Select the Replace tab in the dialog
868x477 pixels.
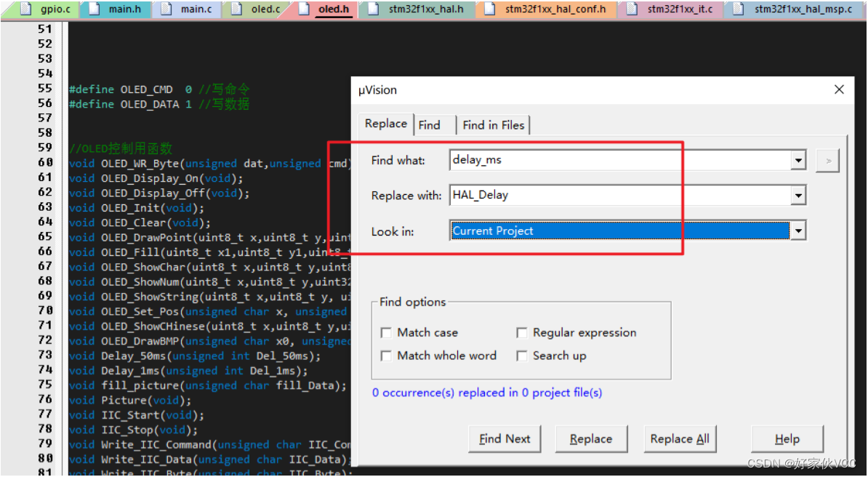pyautogui.click(x=386, y=124)
